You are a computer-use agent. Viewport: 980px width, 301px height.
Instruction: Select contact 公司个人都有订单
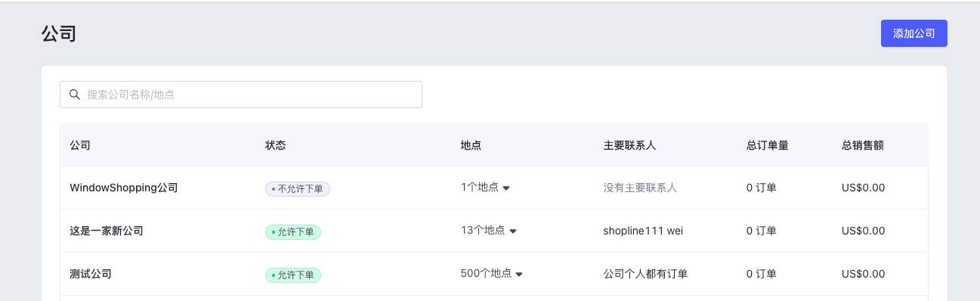tap(646, 274)
